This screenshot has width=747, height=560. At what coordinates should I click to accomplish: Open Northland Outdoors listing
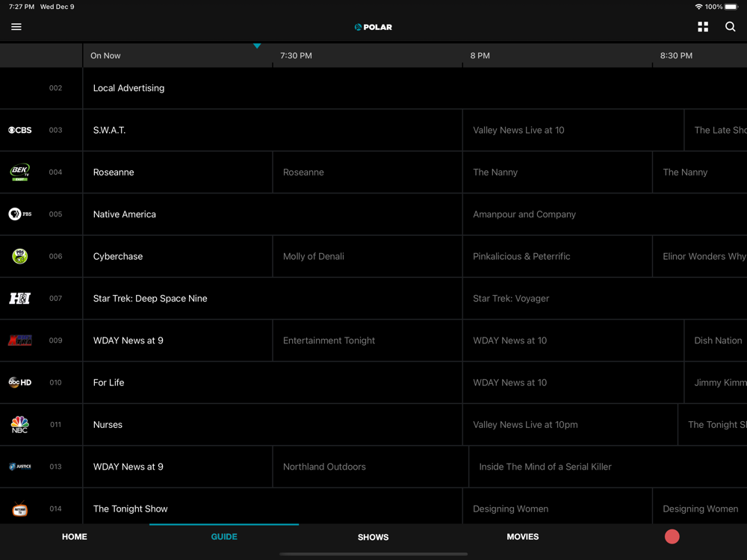(x=371, y=466)
